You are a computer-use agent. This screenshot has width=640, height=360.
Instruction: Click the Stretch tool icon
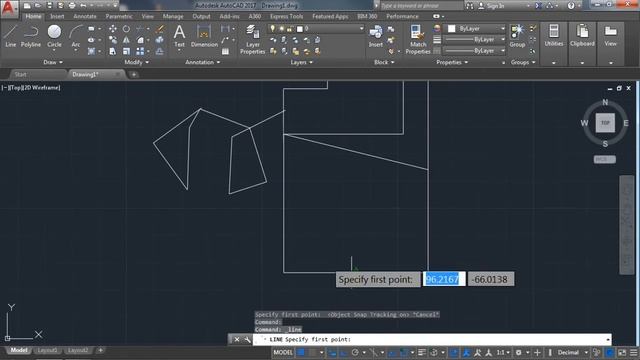[x=113, y=51]
